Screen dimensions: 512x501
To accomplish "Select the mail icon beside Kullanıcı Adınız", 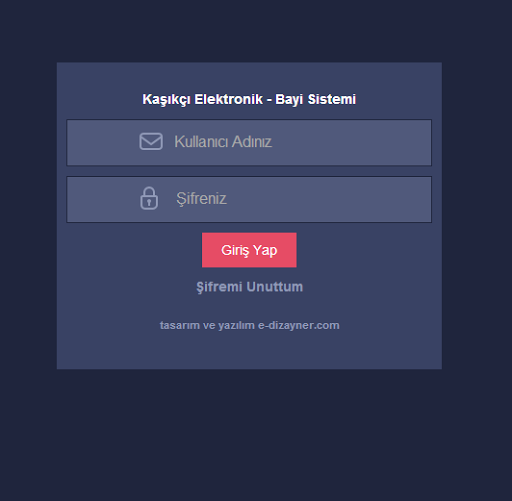I will pyautogui.click(x=151, y=141).
